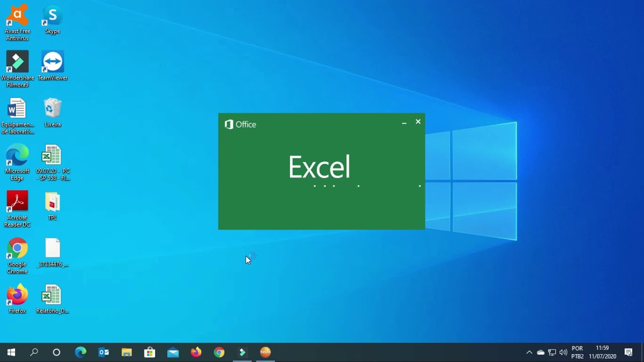The image size is (644, 362).
Task: Select the Wondershare Filmora9 desktop shortcut
Action: pyautogui.click(x=17, y=69)
